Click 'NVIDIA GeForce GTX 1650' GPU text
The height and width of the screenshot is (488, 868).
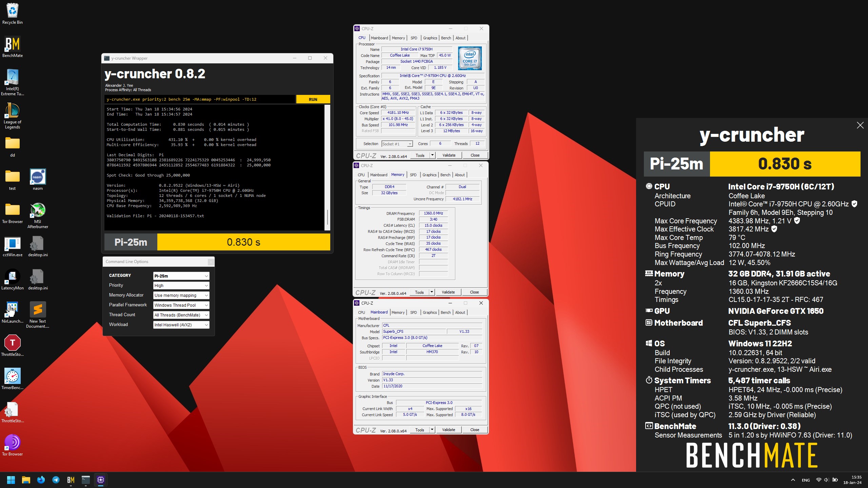pyautogui.click(x=776, y=311)
